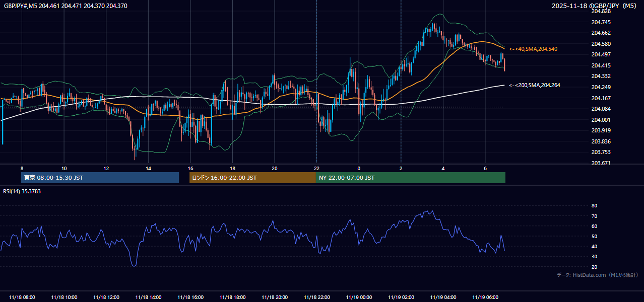Click price axis value 204.745
The image size is (644, 302).
(x=601, y=22)
